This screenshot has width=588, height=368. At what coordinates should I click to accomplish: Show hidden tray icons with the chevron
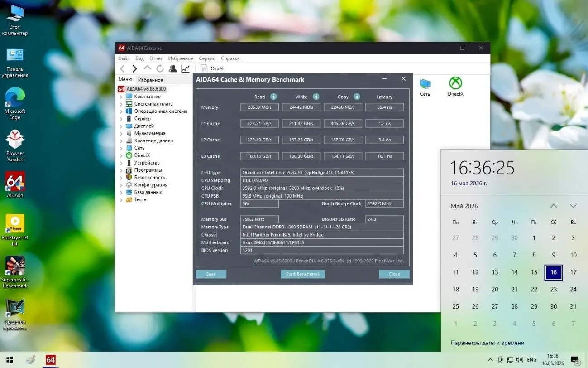(x=490, y=360)
